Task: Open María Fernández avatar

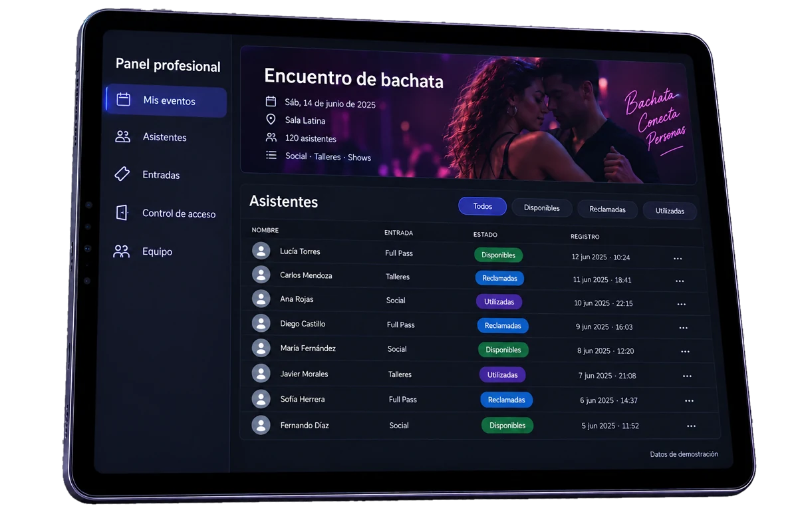Action: pos(261,348)
